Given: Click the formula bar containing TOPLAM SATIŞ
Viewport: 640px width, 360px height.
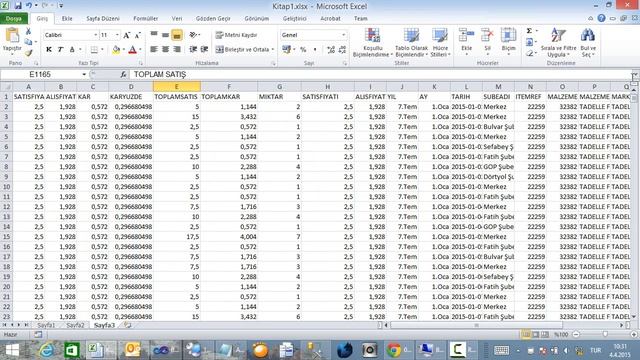Looking at the screenshot, I should pyautogui.click(x=380, y=74).
